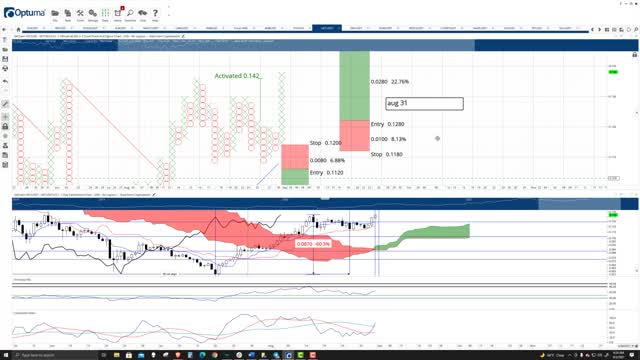Image resolution: width=640 pixels, height=360 pixels.
Task: Click the padlock icon in left sidebar
Action: click(x=5, y=126)
